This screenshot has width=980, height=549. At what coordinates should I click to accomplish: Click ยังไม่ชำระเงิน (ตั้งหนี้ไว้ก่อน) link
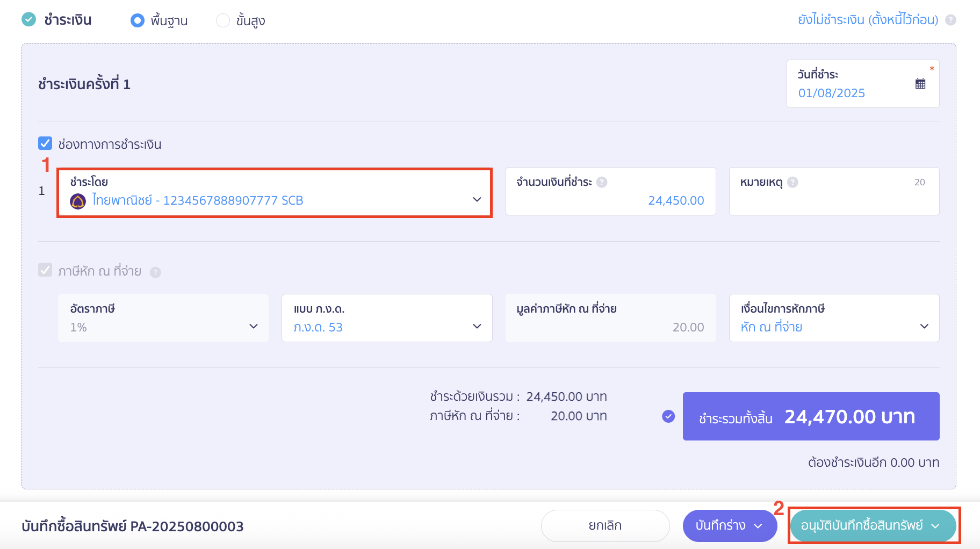click(x=868, y=20)
